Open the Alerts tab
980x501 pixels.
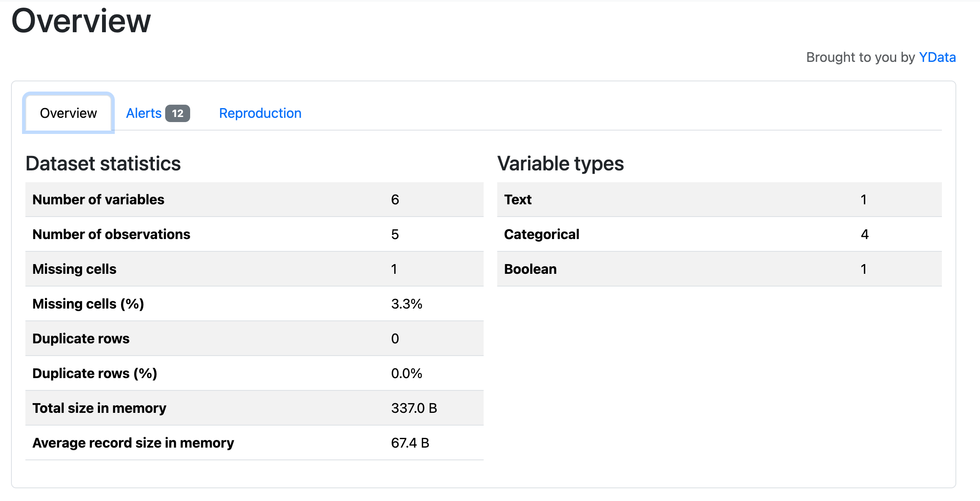click(x=144, y=113)
